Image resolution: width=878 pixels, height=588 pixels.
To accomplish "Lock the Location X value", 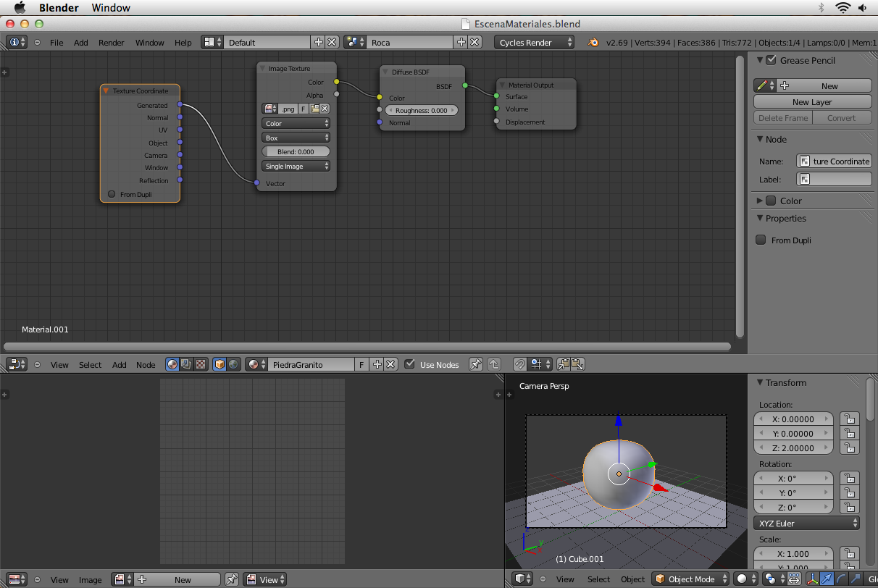I will click(849, 419).
